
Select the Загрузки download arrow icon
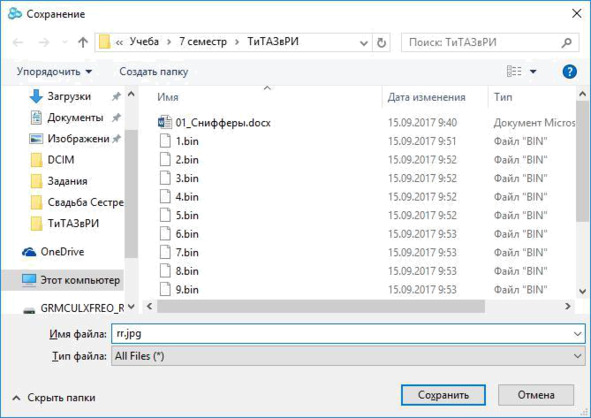36,96
